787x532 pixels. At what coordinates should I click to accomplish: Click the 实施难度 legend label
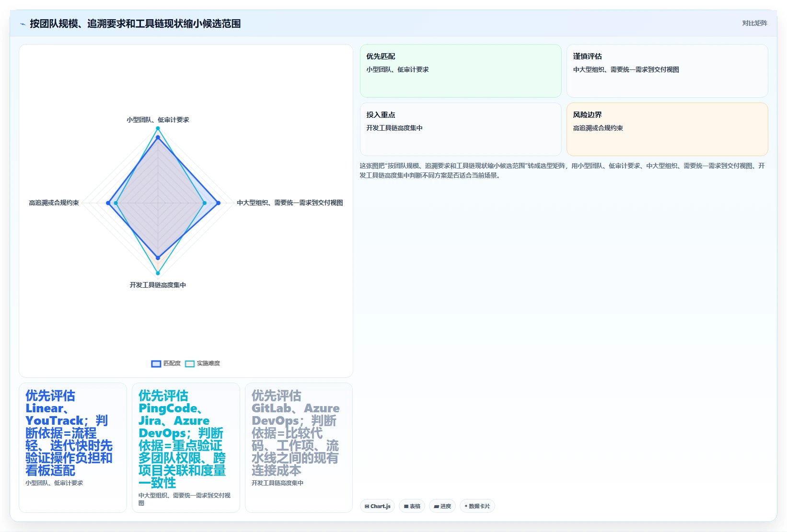point(208,363)
